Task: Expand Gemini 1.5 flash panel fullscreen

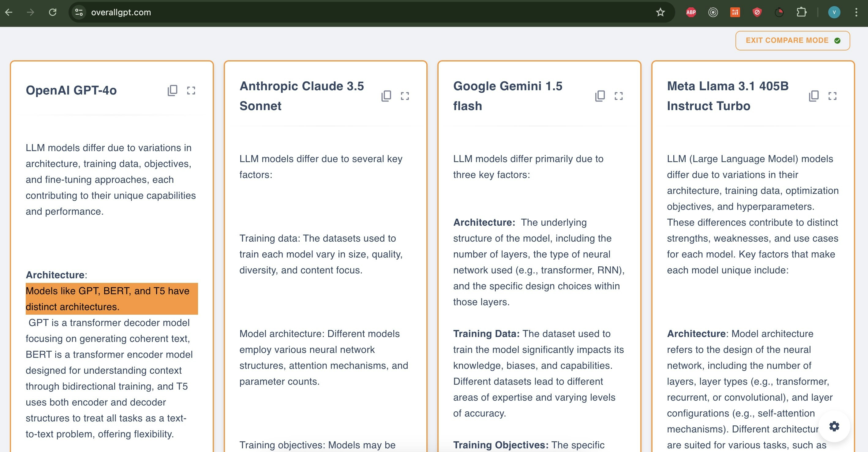Action: tap(619, 96)
